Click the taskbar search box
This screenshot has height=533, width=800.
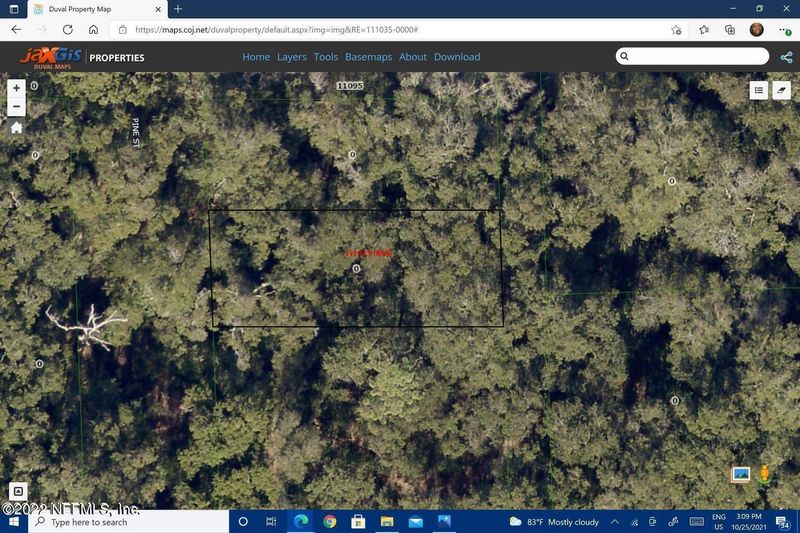click(x=128, y=522)
